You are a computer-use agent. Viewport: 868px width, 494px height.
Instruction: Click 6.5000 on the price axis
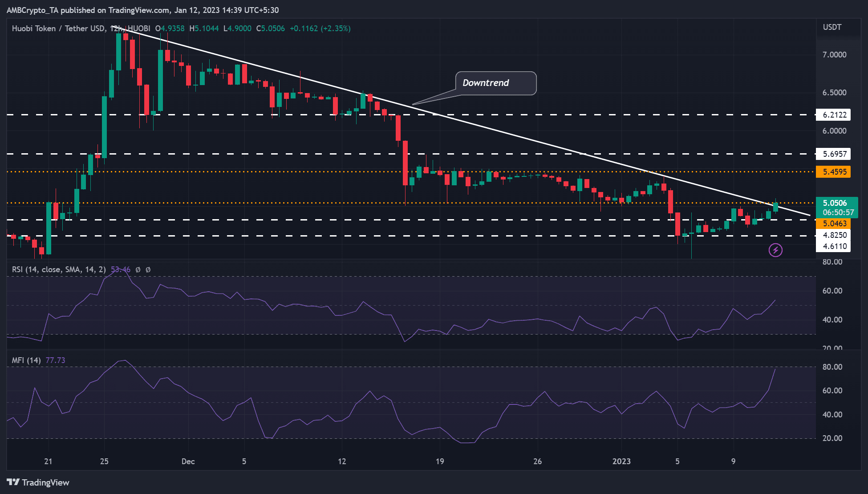click(x=835, y=93)
